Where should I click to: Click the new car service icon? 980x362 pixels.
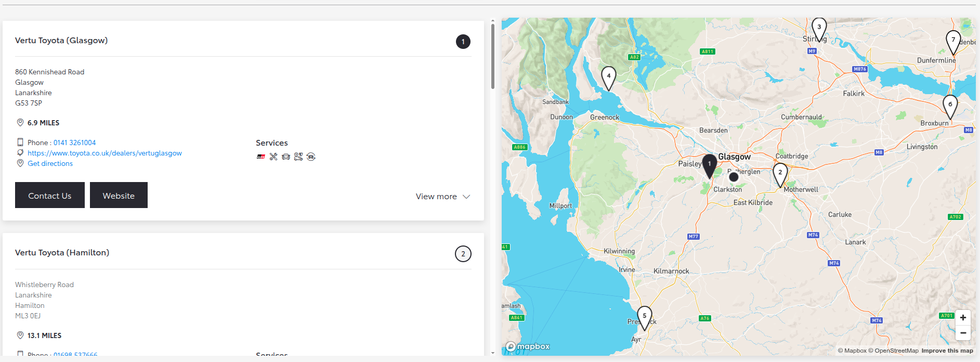(x=286, y=157)
